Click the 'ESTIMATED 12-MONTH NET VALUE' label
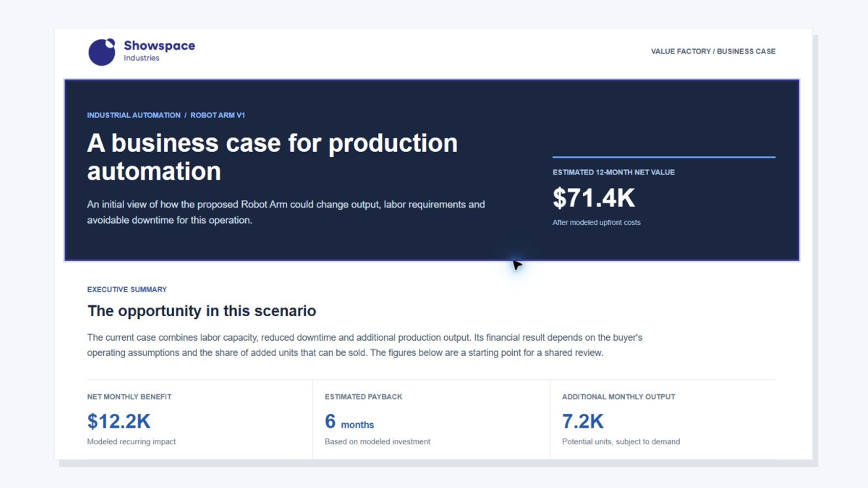 click(613, 172)
